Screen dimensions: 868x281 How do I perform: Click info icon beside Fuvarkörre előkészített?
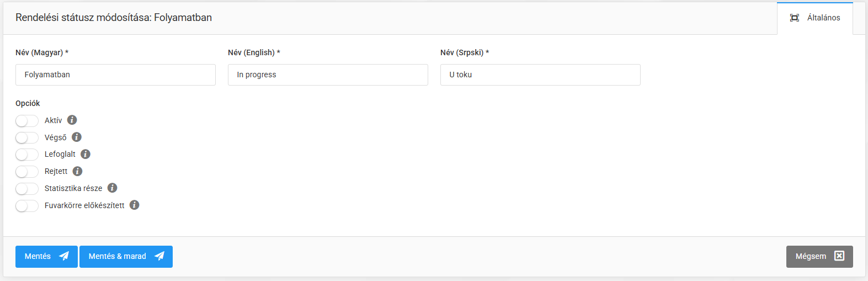[135, 205]
